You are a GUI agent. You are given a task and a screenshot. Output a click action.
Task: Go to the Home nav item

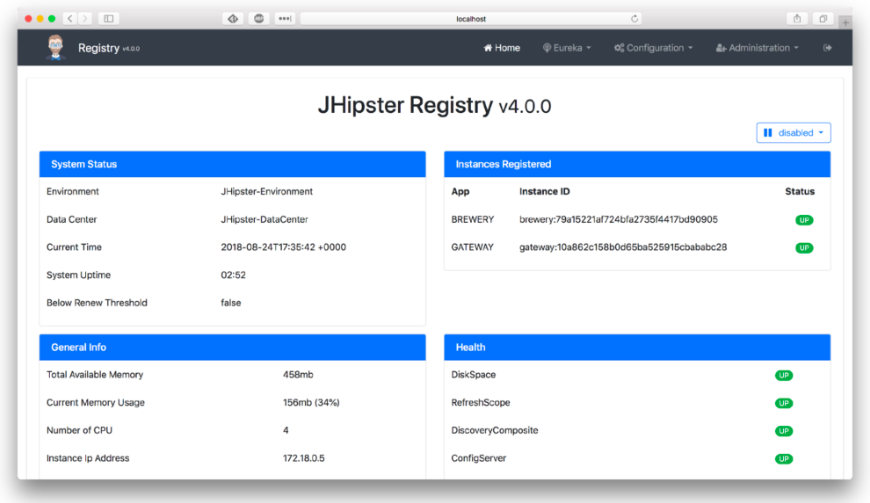[502, 48]
